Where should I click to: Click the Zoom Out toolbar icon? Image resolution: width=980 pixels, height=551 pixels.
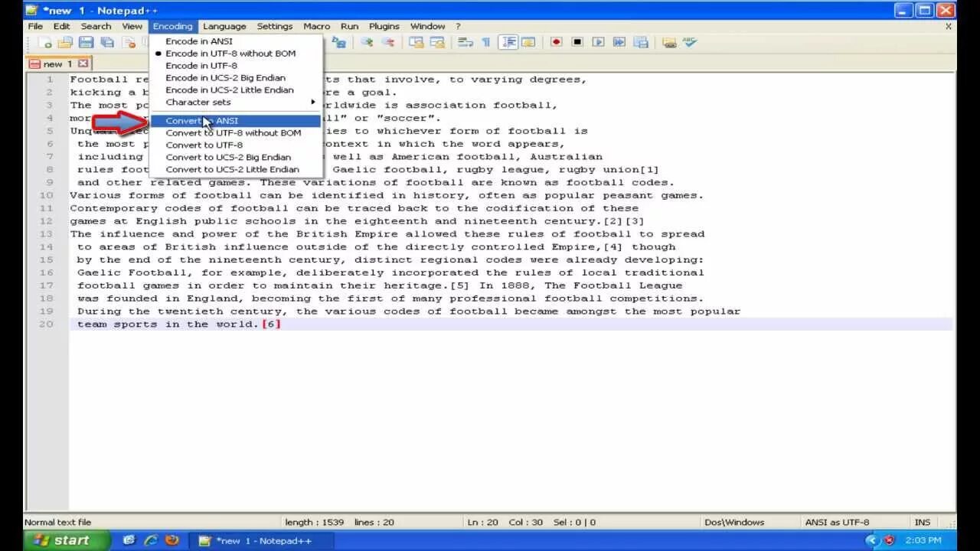pyautogui.click(x=388, y=42)
